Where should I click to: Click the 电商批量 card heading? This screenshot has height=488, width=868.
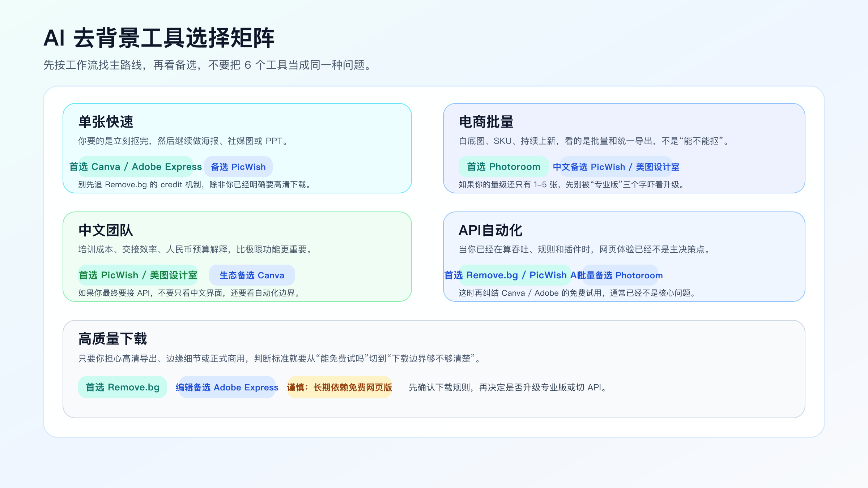(x=486, y=122)
